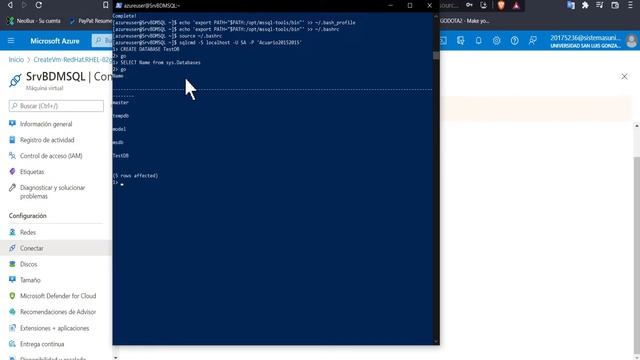Viewport: 640px width, 360px height.
Task: Click the Redes network icon
Action: click(12, 232)
